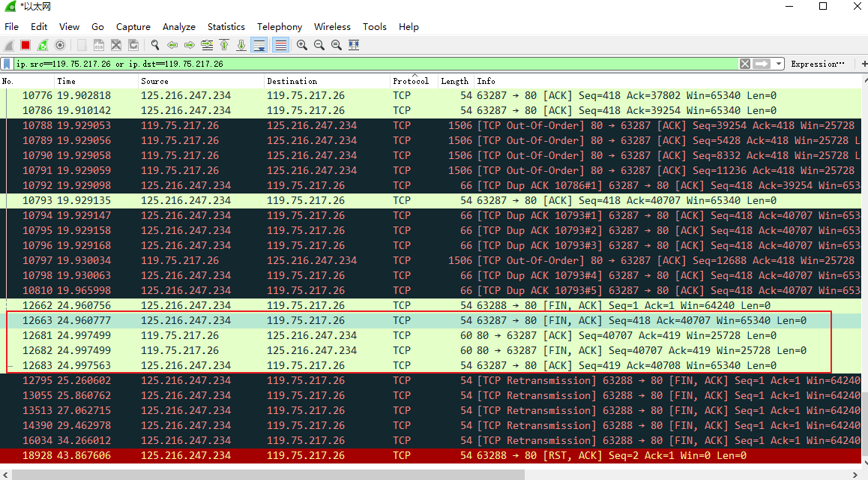Screen dimensions: 868x480
Task: Clear the display filter with X
Action: 745,64
